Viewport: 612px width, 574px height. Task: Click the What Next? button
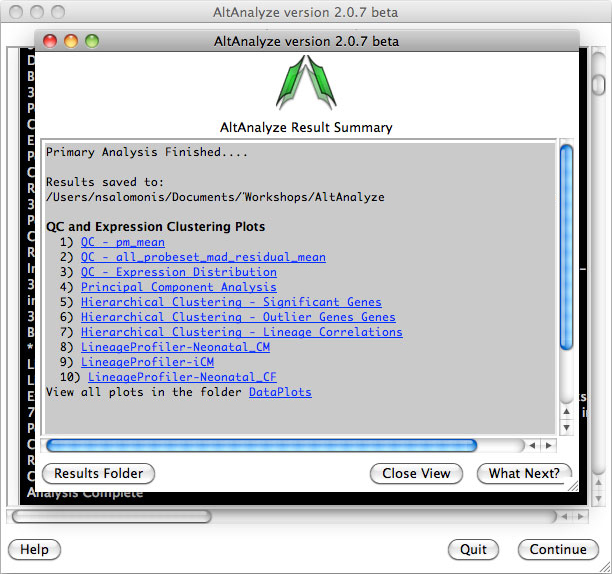point(525,473)
